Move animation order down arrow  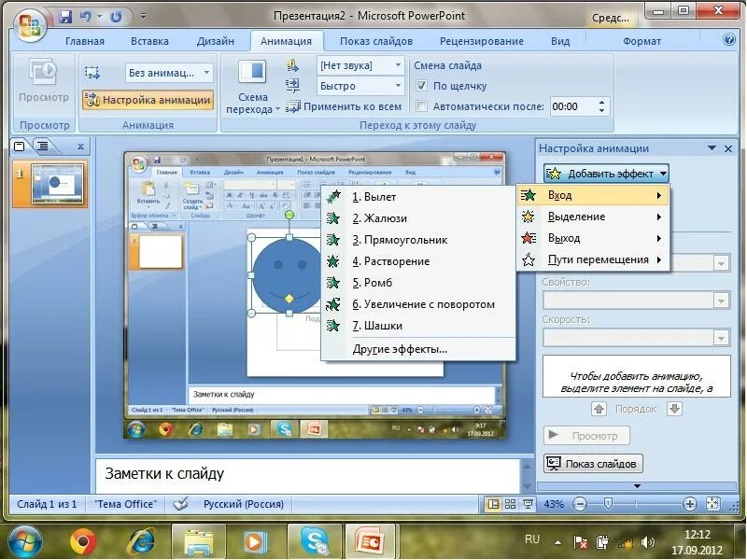[674, 409]
